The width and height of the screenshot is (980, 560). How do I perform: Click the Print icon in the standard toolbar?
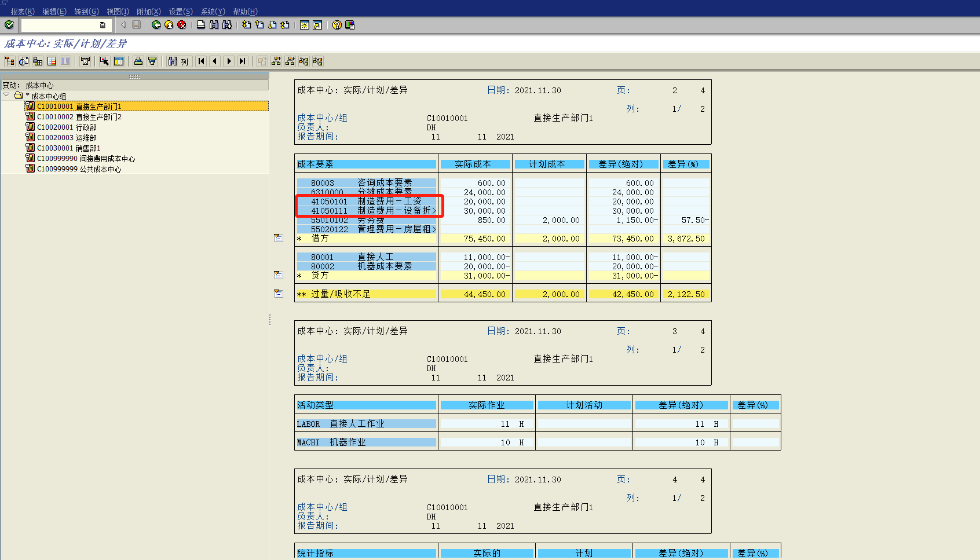tap(201, 25)
